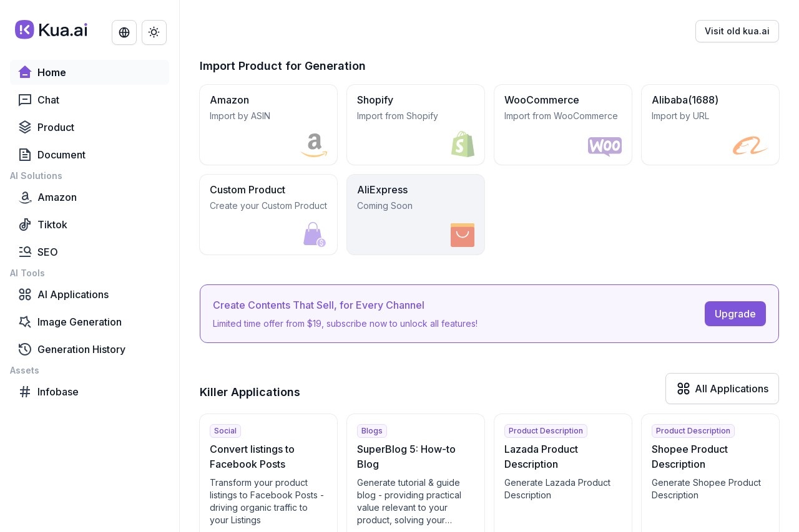Click the AliExpress red bag icon

(463, 235)
